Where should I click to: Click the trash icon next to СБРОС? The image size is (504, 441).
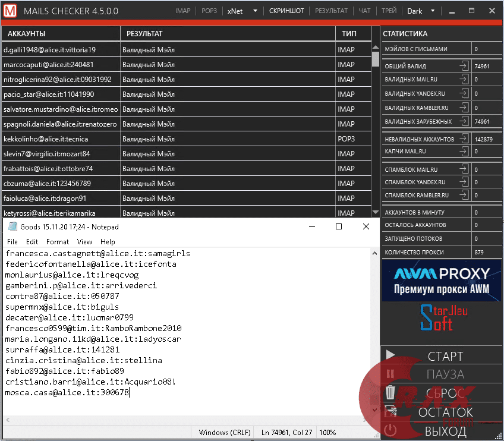click(x=390, y=392)
